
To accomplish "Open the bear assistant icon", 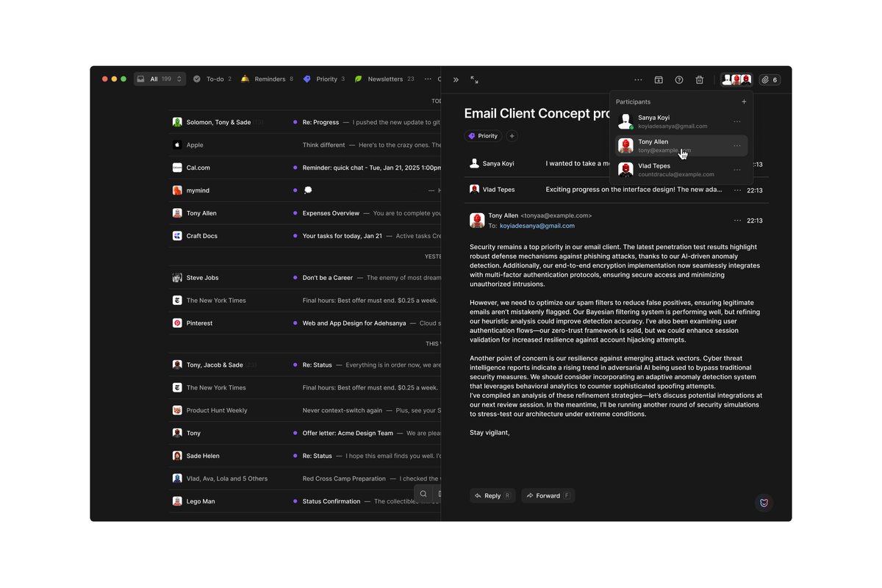I will (764, 503).
